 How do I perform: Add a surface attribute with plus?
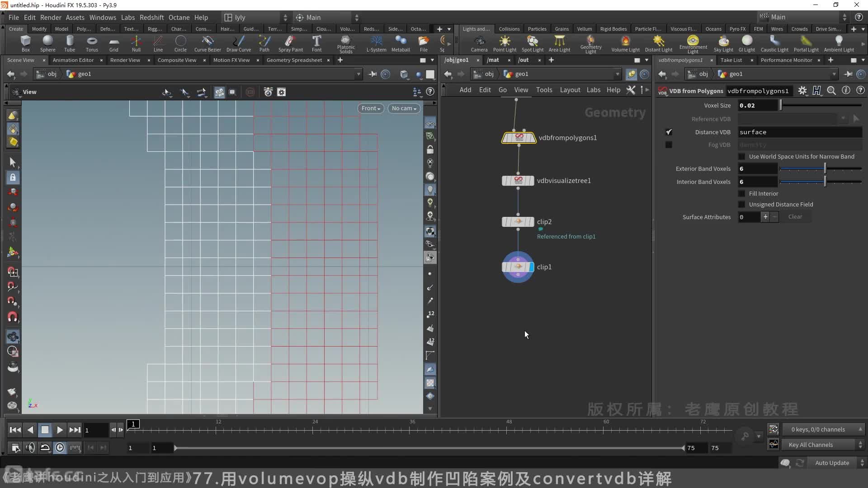[765, 217]
